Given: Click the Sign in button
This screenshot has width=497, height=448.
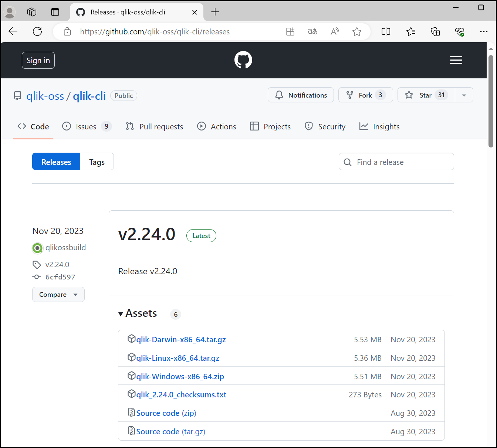Looking at the screenshot, I should 38,60.
